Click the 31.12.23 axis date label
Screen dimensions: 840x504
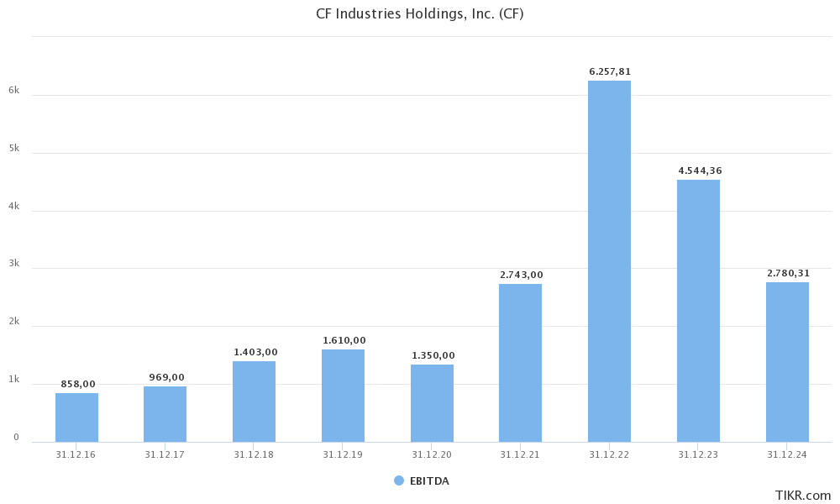697,454
